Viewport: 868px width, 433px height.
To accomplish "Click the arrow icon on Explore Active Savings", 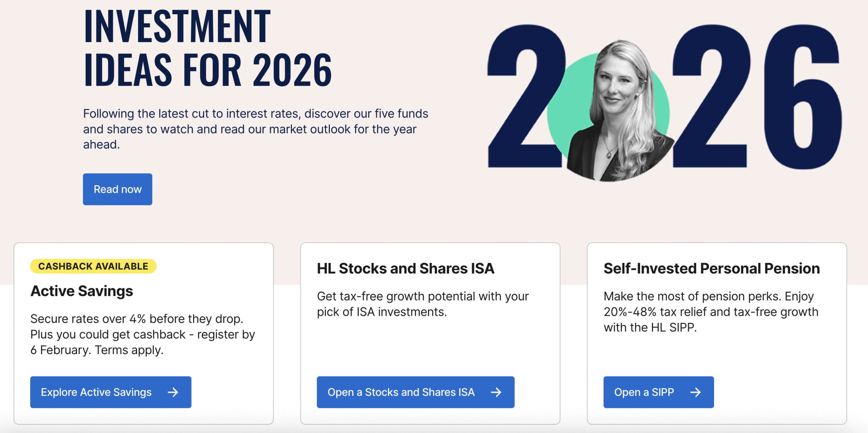I will coord(173,392).
